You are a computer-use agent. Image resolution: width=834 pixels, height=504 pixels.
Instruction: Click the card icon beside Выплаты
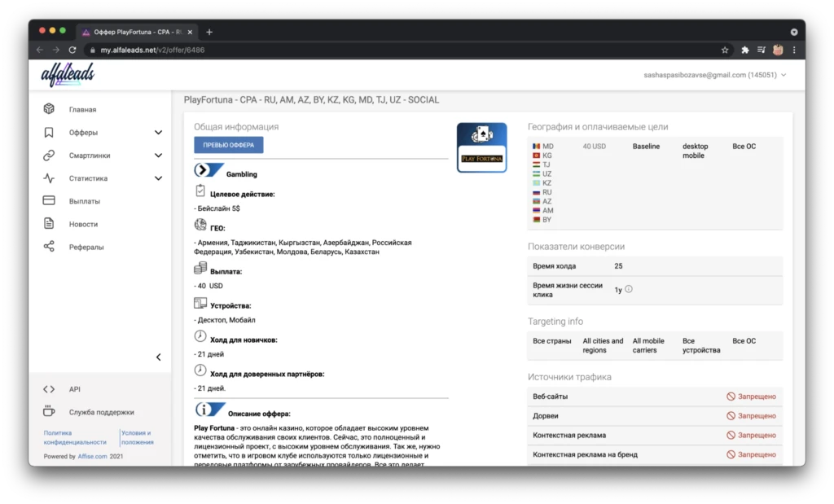(x=49, y=200)
